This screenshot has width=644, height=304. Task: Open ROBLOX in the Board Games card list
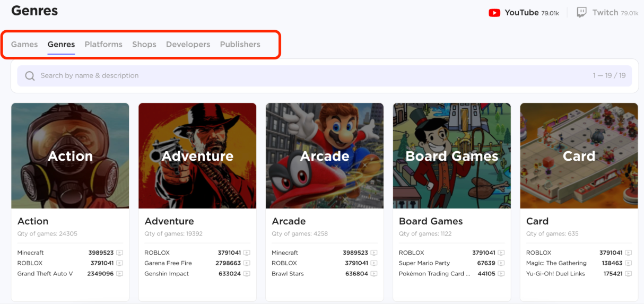coord(412,253)
